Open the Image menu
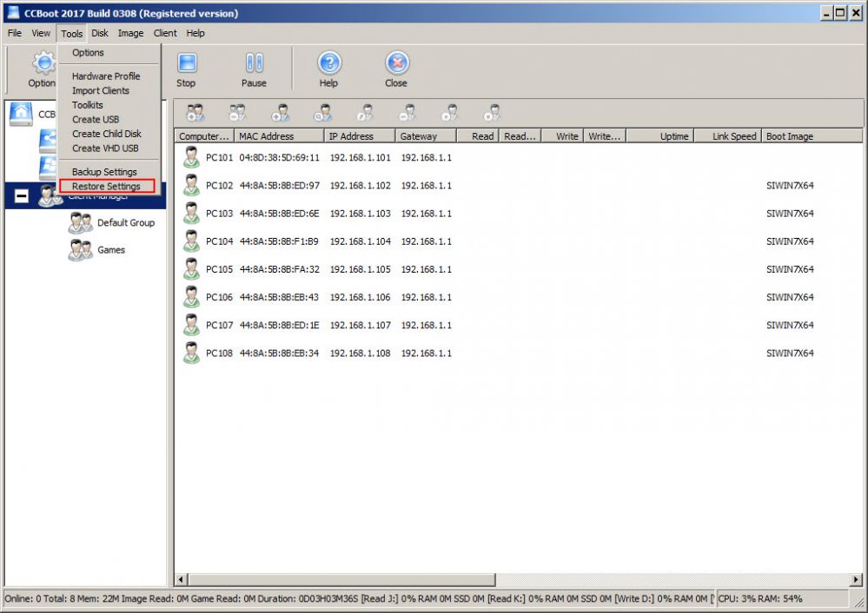Image resolution: width=868 pixels, height=613 pixels. [x=130, y=33]
